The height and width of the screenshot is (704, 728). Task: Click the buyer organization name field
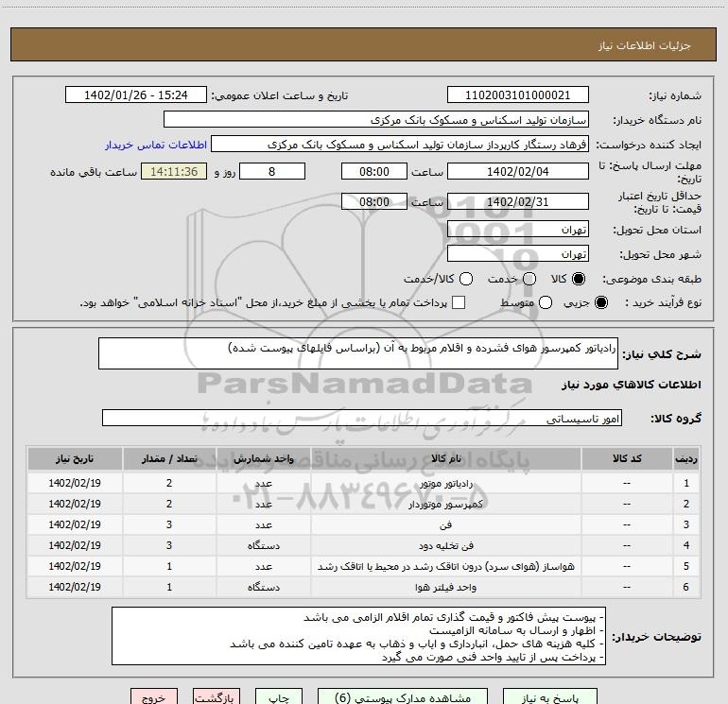pos(376,120)
